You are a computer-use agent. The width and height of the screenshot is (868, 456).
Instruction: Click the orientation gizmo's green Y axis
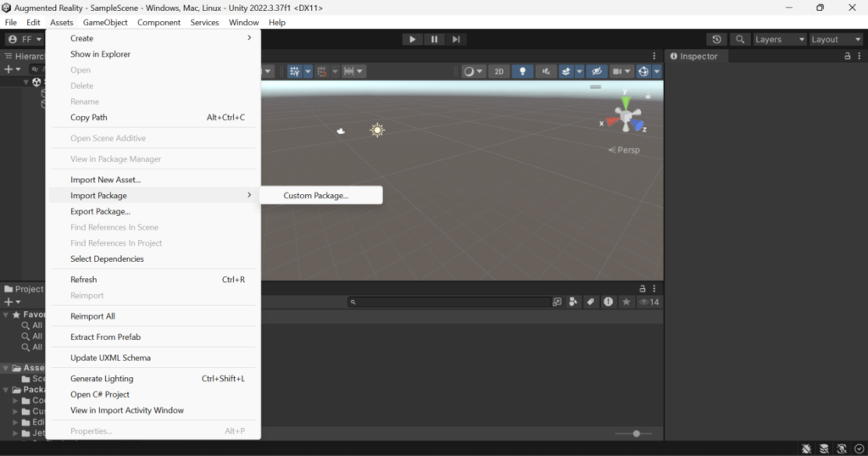point(626,103)
